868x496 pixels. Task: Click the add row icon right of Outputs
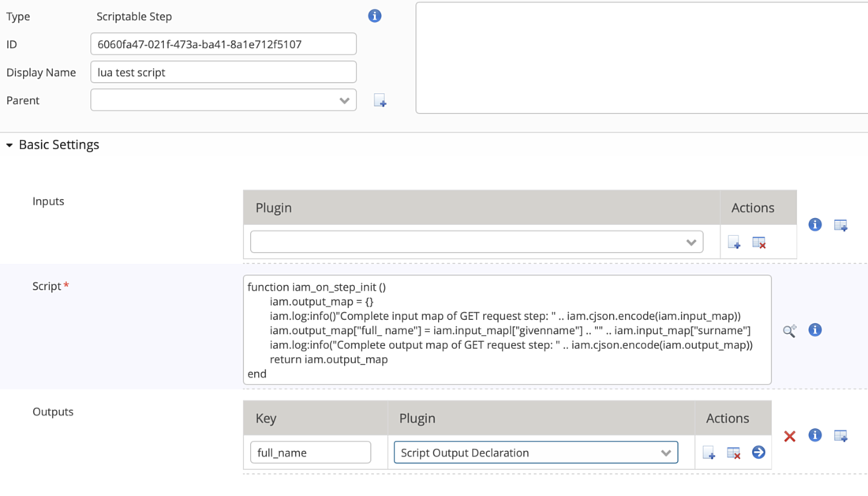[840, 435]
